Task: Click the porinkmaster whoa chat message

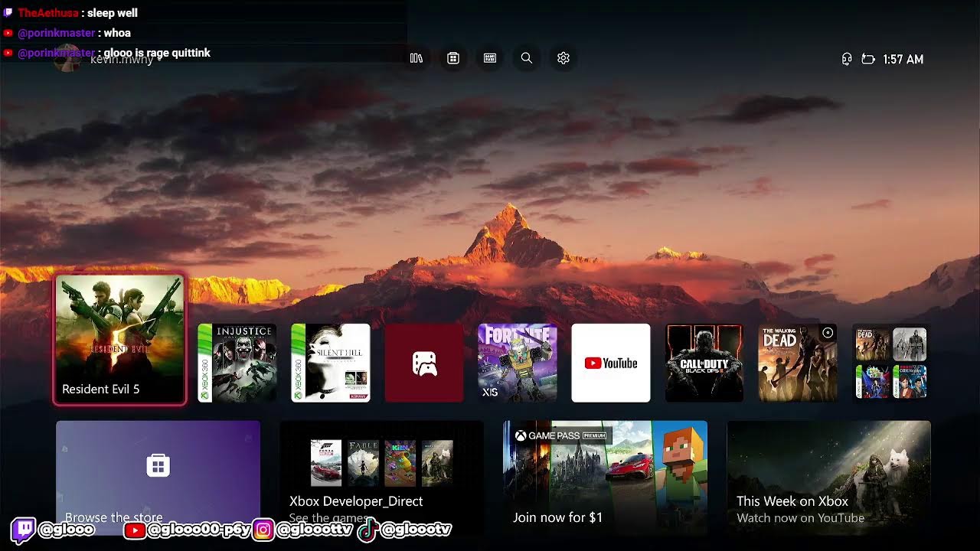Action: [67, 33]
